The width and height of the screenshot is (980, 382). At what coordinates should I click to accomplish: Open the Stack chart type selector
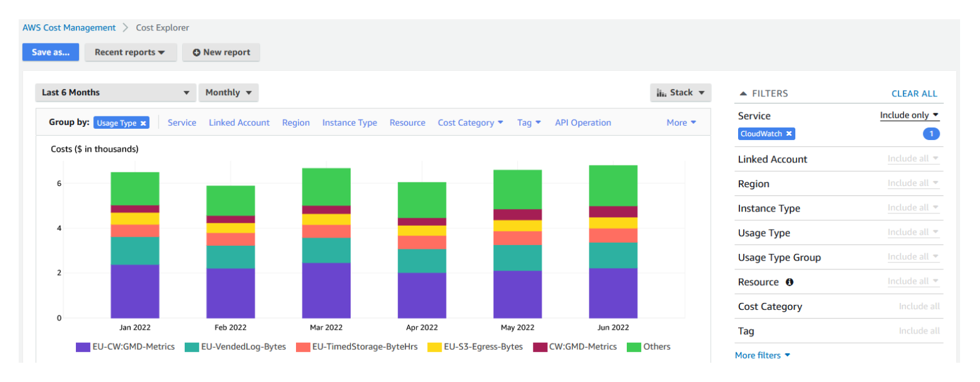pos(680,93)
